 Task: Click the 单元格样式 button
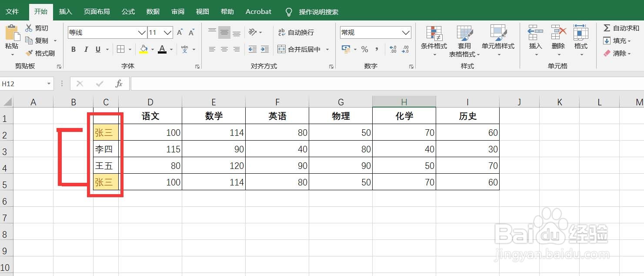498,41
